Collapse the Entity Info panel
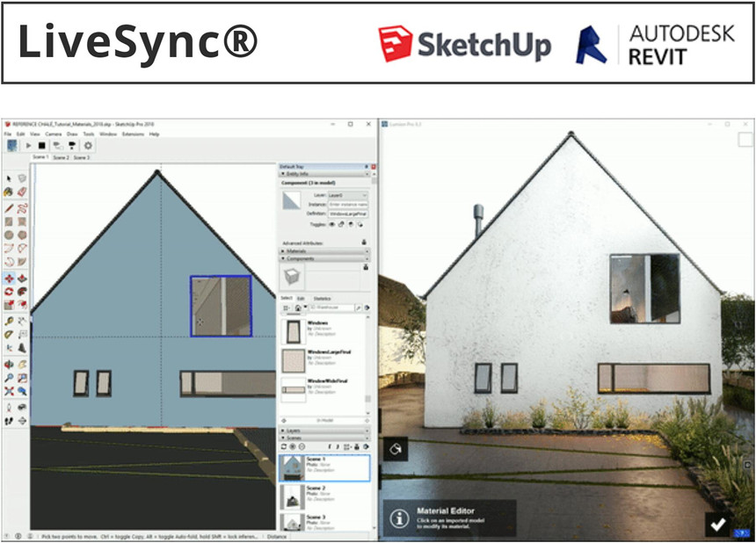This screenshot has height=543, width=756. [x=325, y=174]
